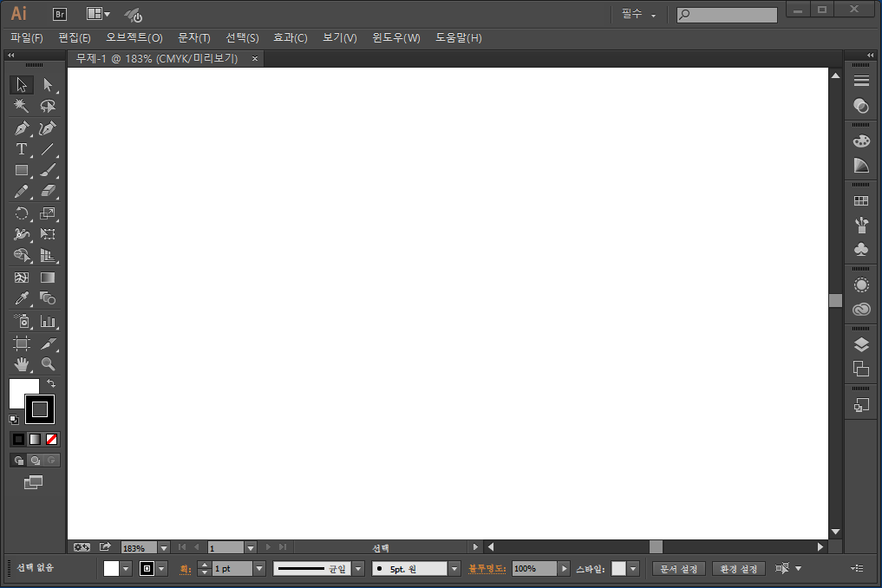Open the Symbols panel club icon

coord(861,250)
